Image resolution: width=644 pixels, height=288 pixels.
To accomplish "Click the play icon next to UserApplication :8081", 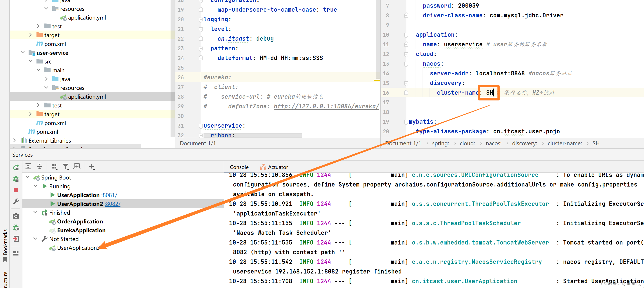I will click(53, 195).
